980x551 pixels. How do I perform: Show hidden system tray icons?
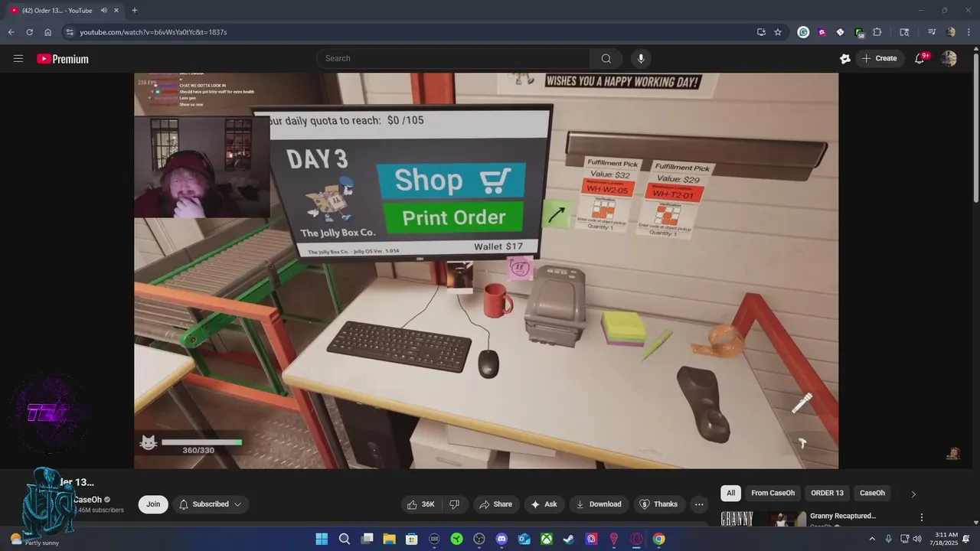tap(871, 539)
